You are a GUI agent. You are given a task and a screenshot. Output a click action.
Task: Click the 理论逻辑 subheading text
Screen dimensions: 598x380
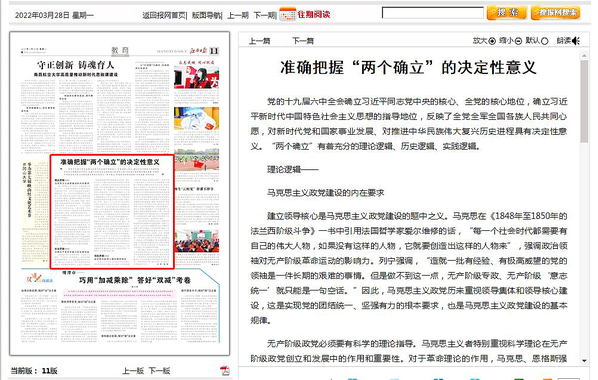click(x=293, y=169)
